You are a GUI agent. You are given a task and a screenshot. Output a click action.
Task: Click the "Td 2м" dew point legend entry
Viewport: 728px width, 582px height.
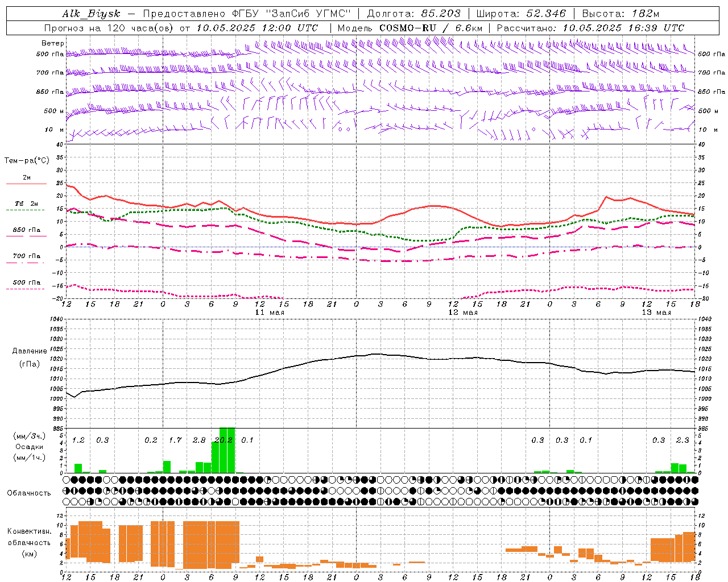(26, 203)
